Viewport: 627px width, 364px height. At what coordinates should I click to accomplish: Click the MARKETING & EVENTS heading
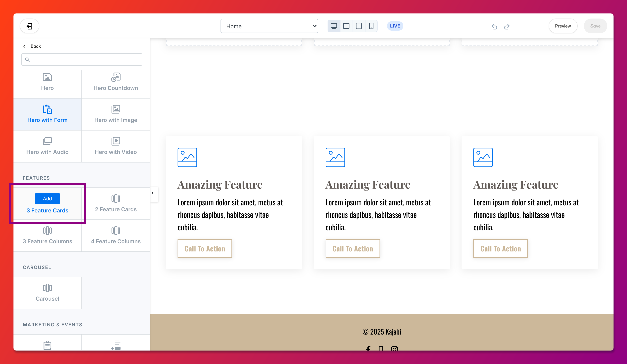click(x=53, y=325)
